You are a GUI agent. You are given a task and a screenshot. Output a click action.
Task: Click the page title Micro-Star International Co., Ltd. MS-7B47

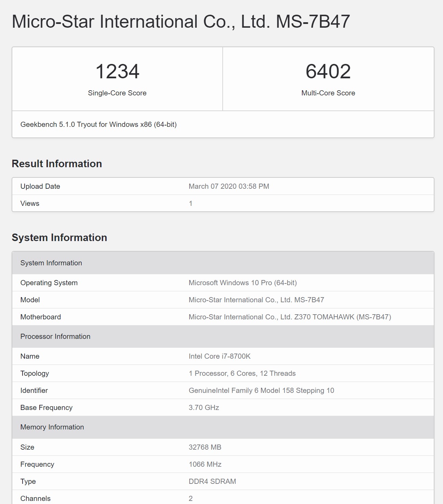[181, 22]
